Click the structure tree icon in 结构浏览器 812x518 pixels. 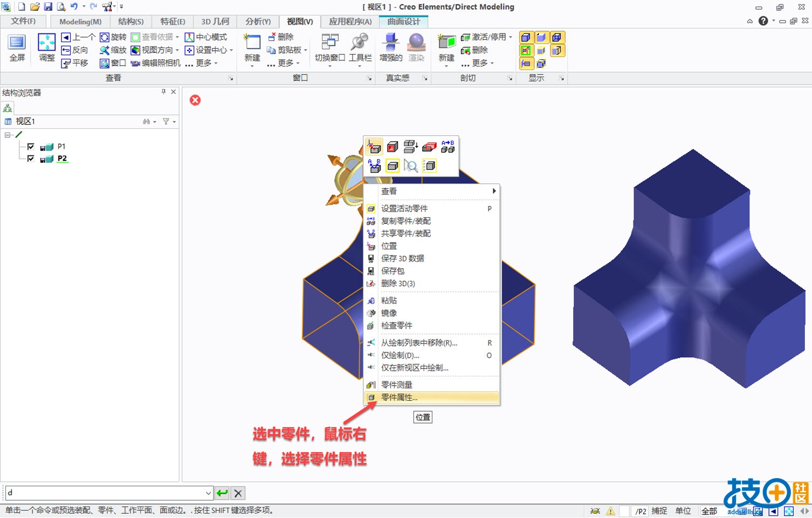[x=8, y=108]
